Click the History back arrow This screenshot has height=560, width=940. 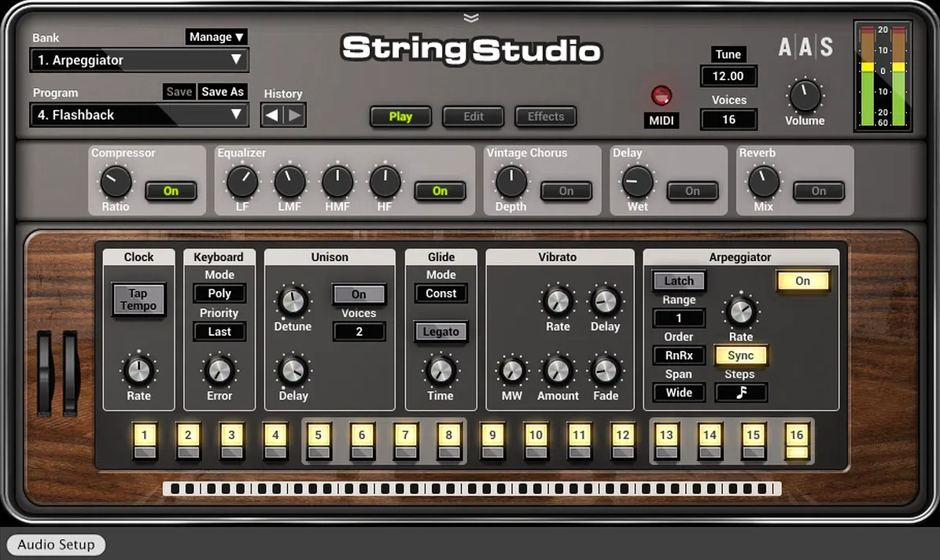(x=271, y=115)
